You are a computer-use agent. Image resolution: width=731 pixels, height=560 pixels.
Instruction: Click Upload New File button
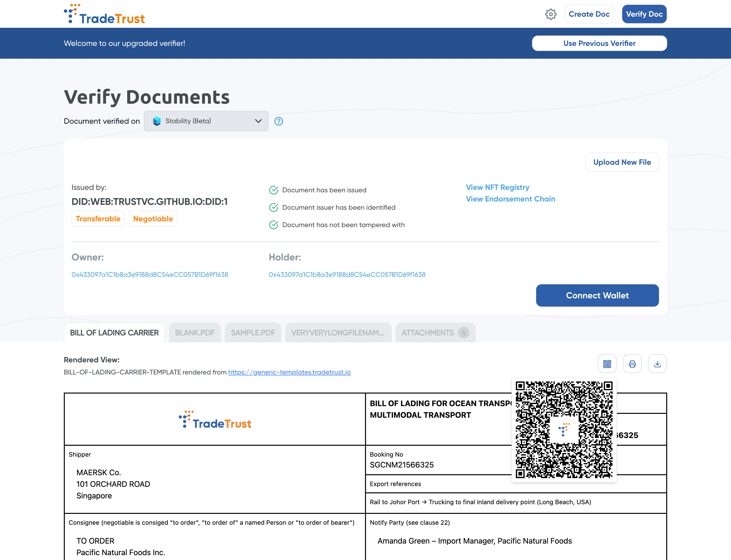622,162
